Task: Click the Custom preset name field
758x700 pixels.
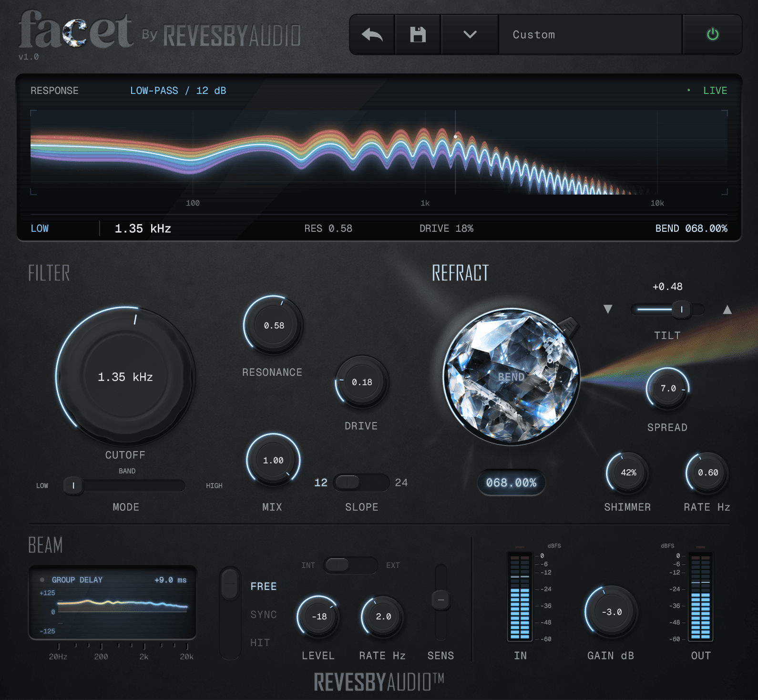Action: coord(590,34)
